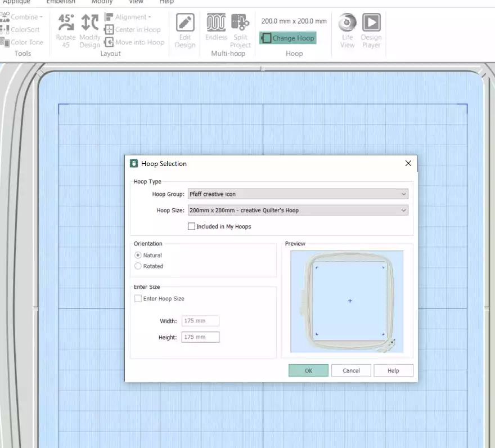This screenshot has width=495, height=448.
Task: Click the Width input field
Action: [200, 321]
